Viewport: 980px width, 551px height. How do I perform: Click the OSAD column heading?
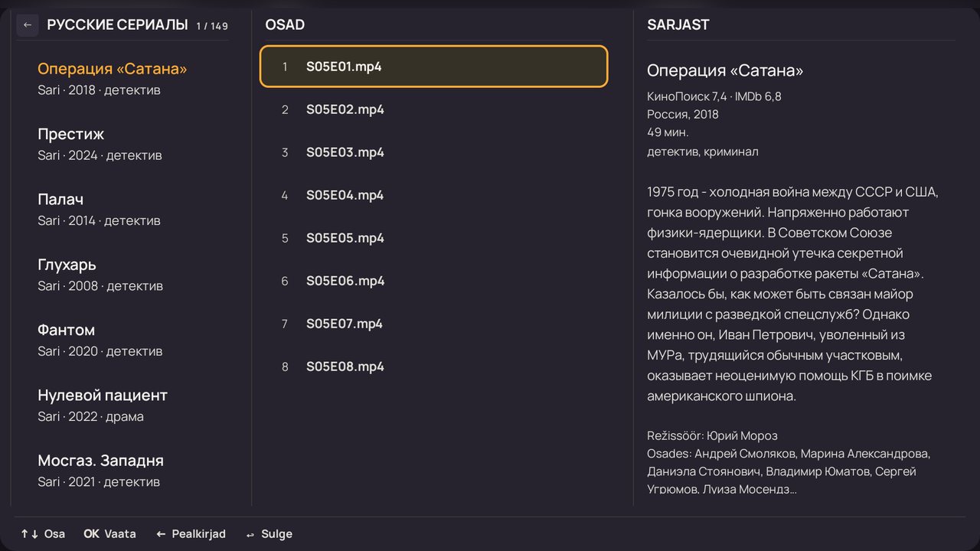[285, 24]
